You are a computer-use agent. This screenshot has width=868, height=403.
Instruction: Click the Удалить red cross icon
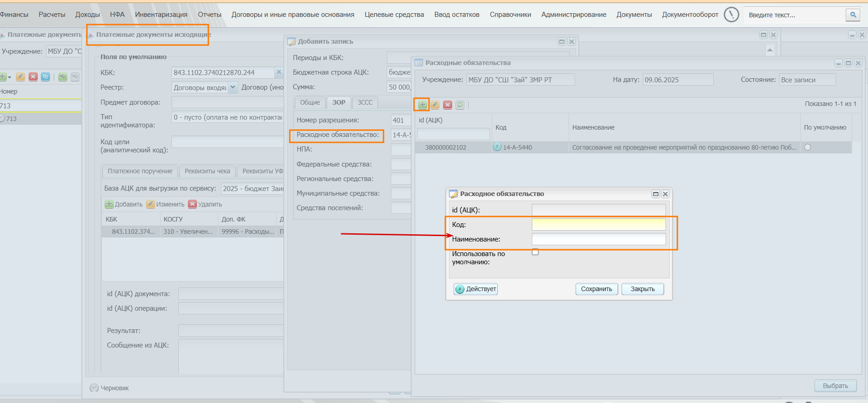[192, 204]
